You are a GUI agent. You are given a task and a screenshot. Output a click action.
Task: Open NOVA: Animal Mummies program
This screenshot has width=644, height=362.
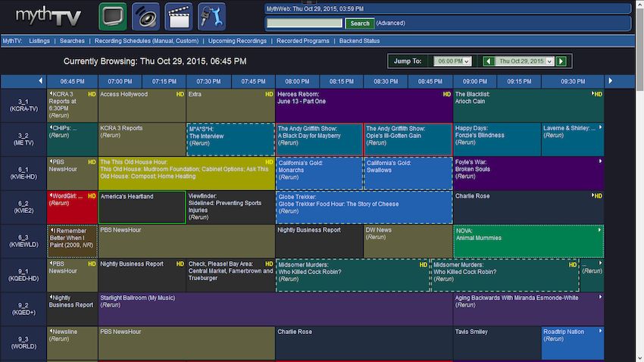click(529, 242)
